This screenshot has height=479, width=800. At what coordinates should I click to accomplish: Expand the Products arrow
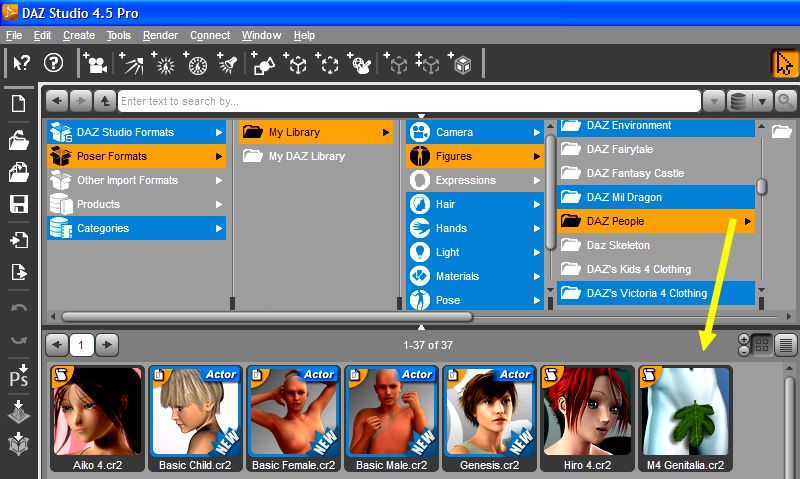218,205
